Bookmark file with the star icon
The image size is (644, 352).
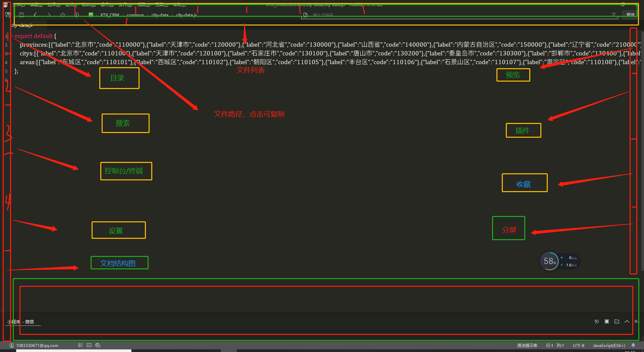pos(63,15)
